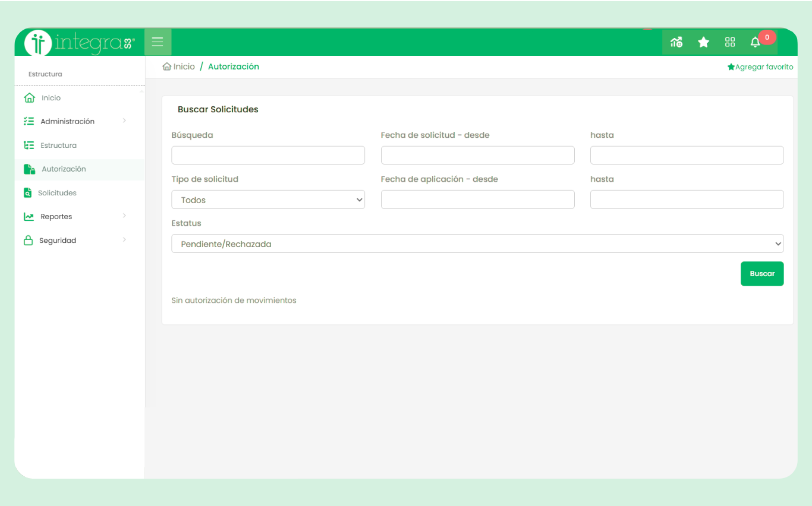Expand the Reportes submenu chevron

(124, 216)
